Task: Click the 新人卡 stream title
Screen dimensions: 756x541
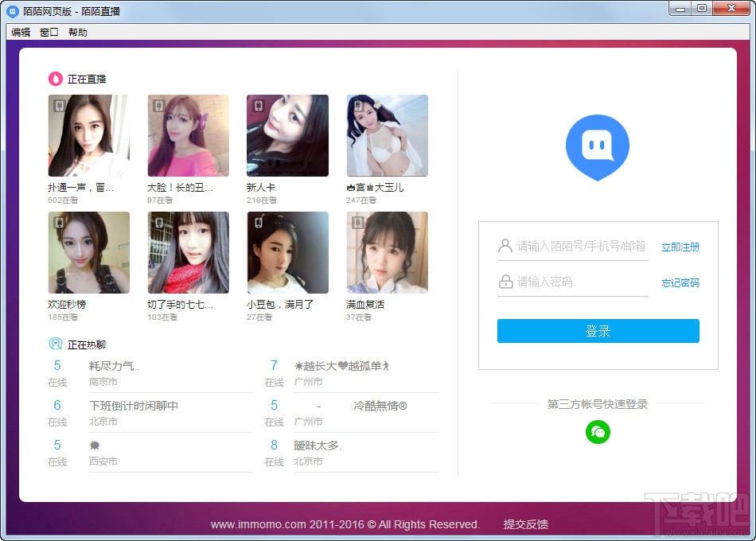Action: click(261, 187)
